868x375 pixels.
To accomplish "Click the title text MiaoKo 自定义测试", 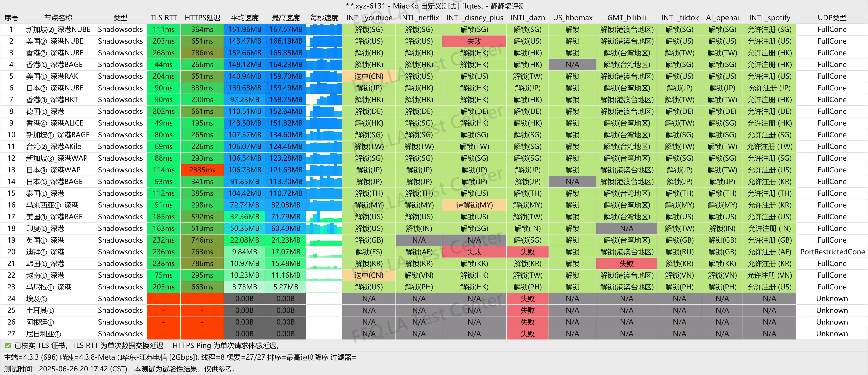I will click(x=424, y=6).
